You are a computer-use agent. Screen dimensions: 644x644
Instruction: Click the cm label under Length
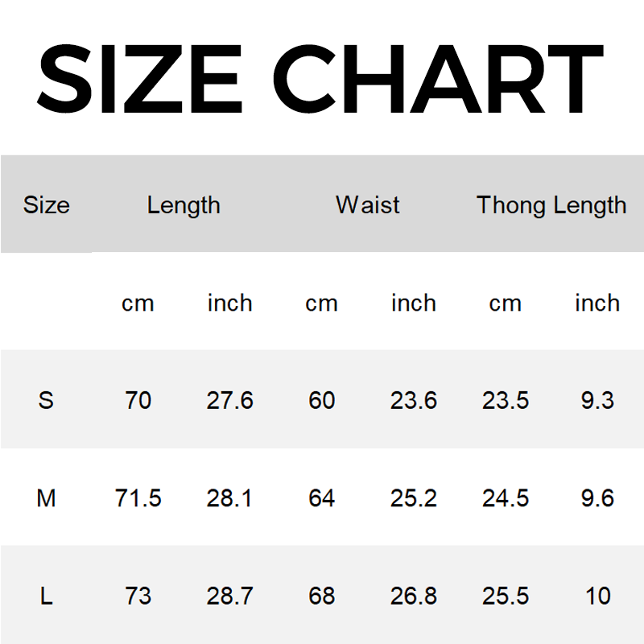click(x=138, y=303)
